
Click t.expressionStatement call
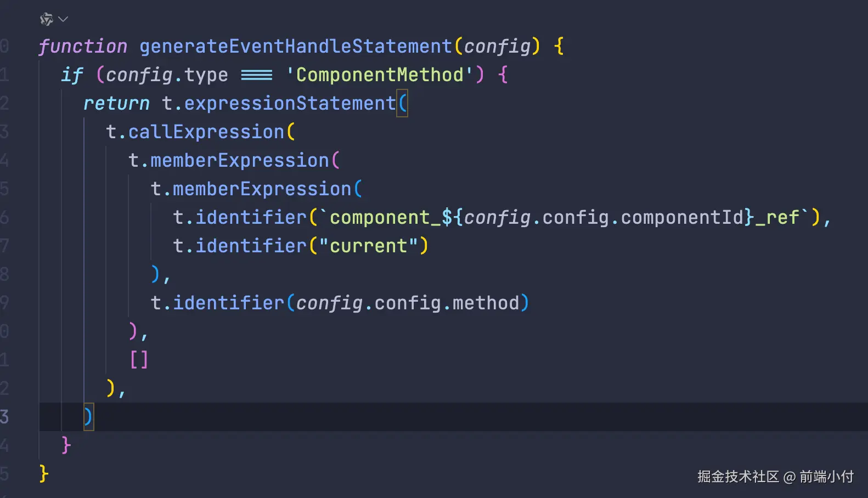click(279, 103)
